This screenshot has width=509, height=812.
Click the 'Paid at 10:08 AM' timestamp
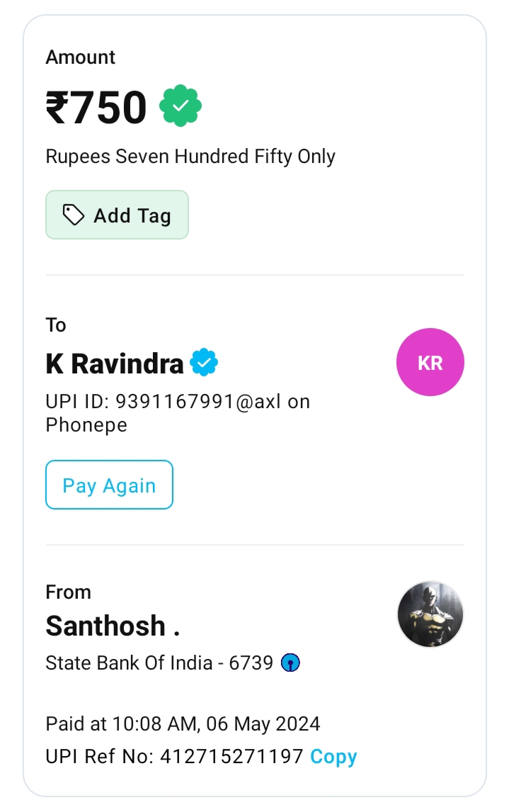tap(183, 723)
